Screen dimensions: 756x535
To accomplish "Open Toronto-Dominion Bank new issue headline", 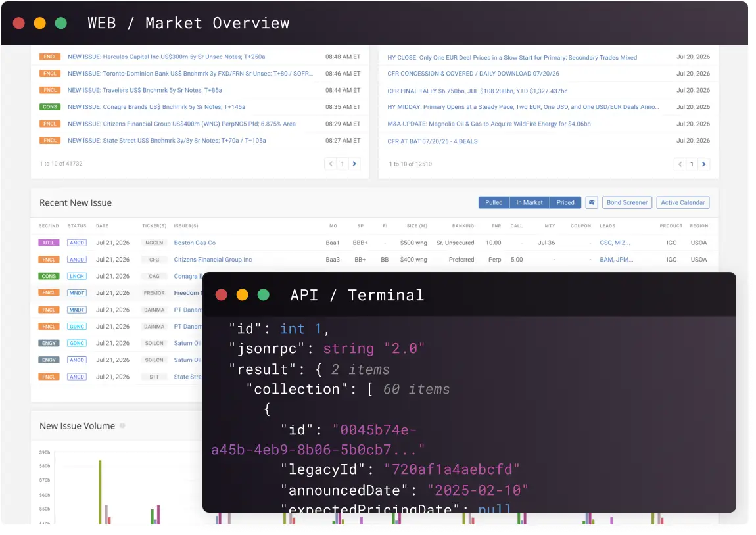I will [x=191, y=74].
